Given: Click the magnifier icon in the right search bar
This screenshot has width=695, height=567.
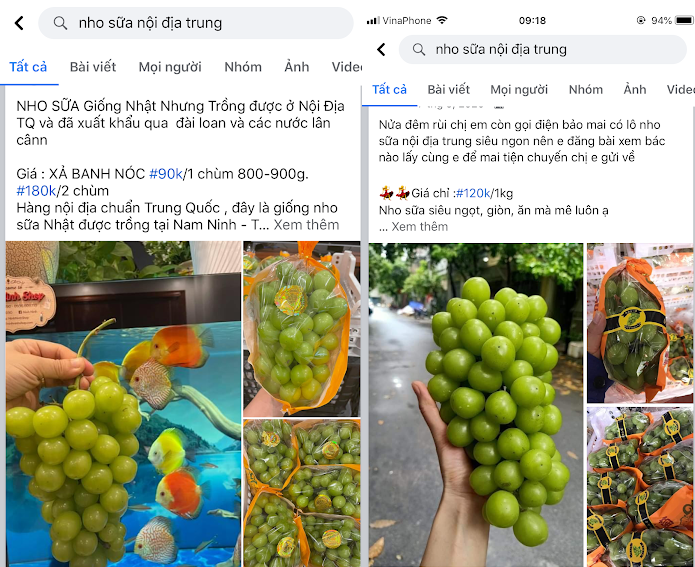Looking at the screenshot, I should coord(418,50).
